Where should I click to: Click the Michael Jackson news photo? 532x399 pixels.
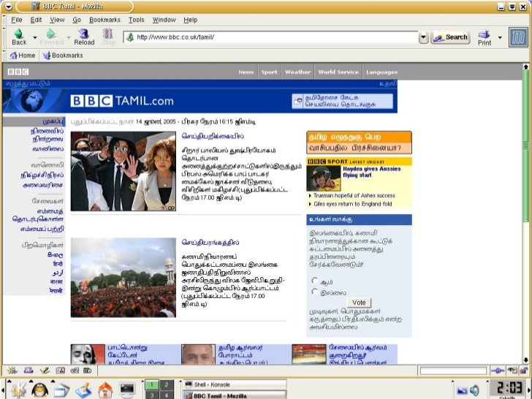pos(123,171)
